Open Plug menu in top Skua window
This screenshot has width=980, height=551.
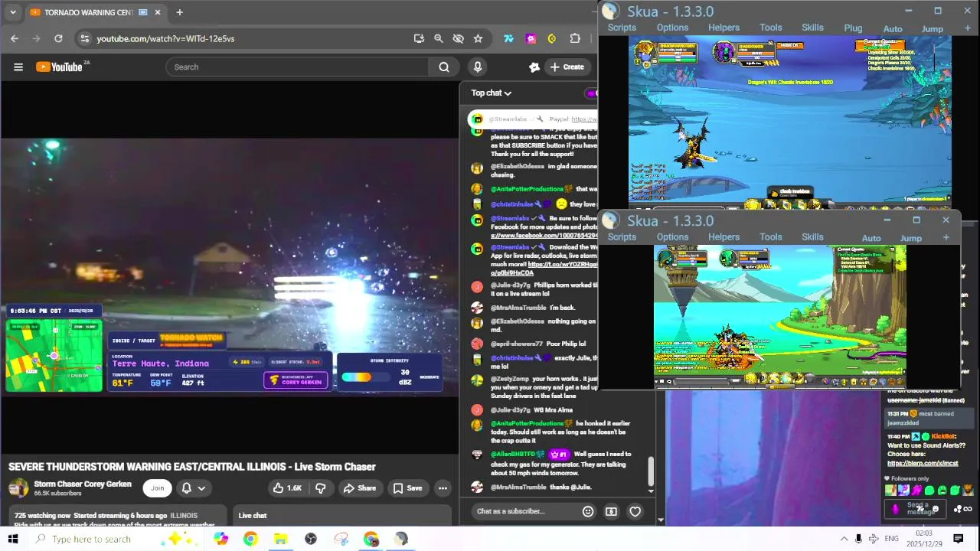(x=853, y=28)
